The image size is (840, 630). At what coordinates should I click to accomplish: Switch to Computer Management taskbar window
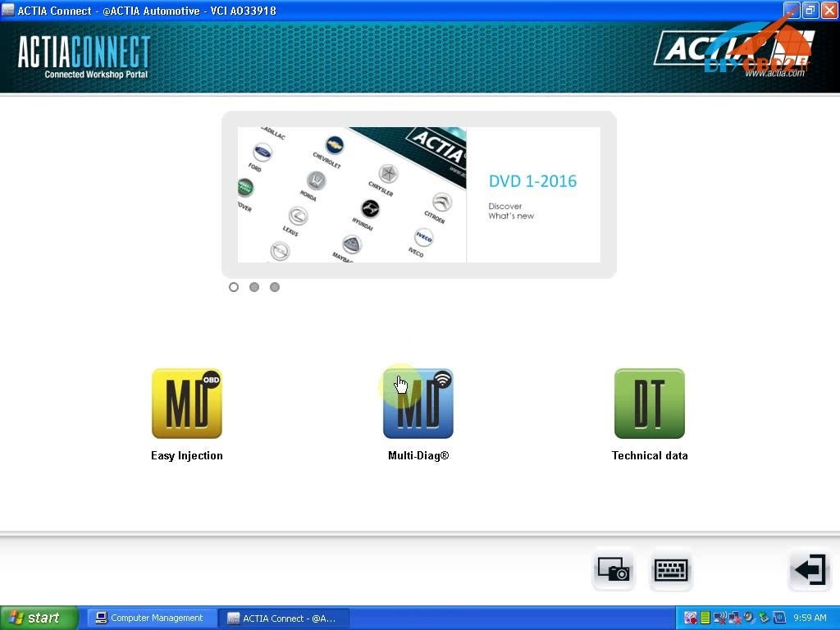point(150,619)
